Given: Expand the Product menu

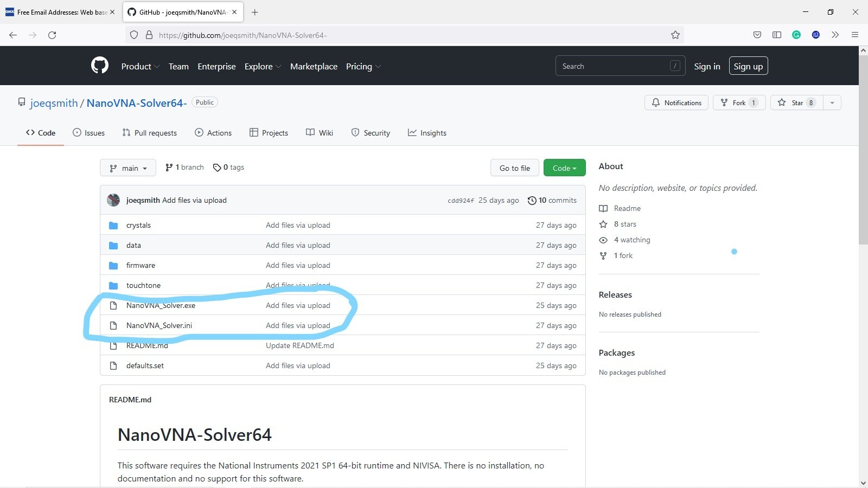Looking at the screenshot, I should click(140, 66).
